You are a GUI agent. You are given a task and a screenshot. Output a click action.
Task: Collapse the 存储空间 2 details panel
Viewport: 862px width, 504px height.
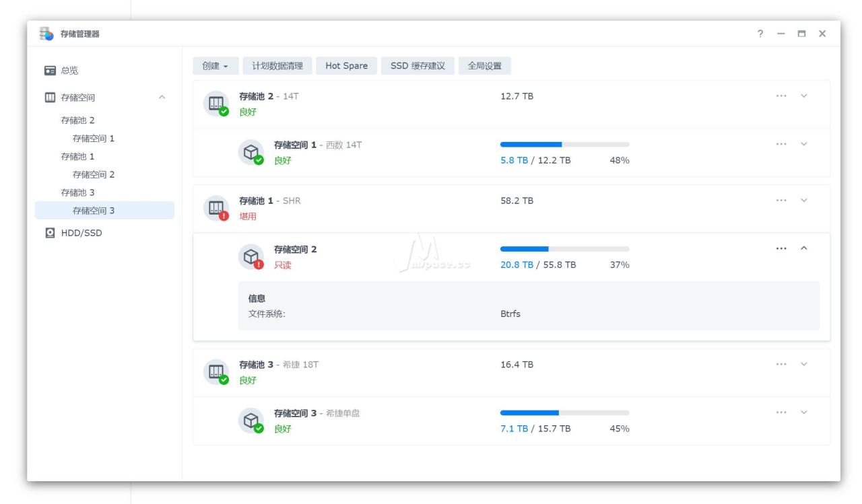click(x=803, y=248)
